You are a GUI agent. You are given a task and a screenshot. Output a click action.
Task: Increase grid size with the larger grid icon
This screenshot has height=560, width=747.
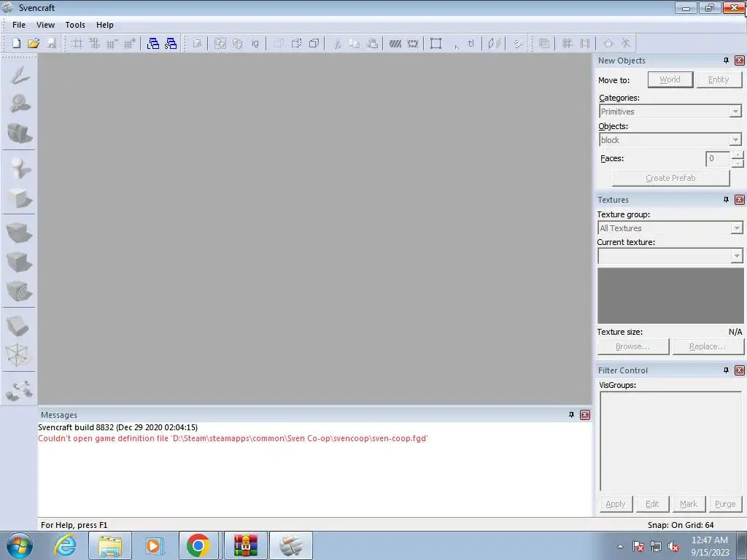point(129,43)
